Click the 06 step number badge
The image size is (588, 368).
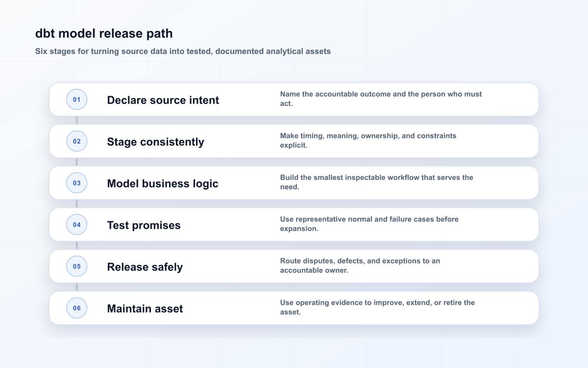pos(77,308)
